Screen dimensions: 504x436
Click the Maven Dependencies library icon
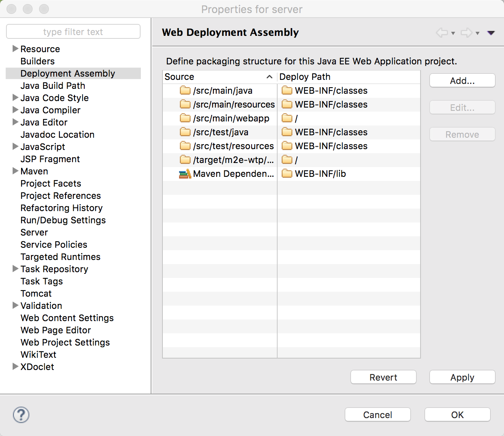[x=185, y=174]
